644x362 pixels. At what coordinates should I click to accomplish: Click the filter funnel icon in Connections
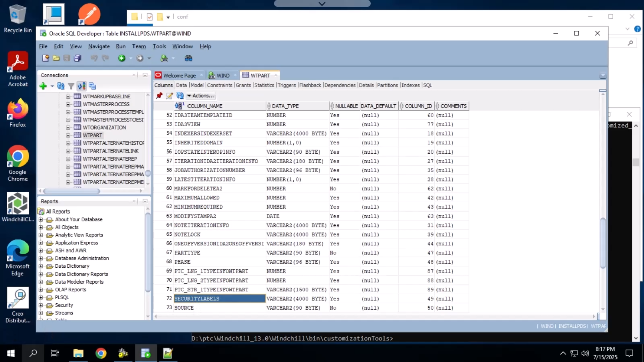[x=71, y=86]
